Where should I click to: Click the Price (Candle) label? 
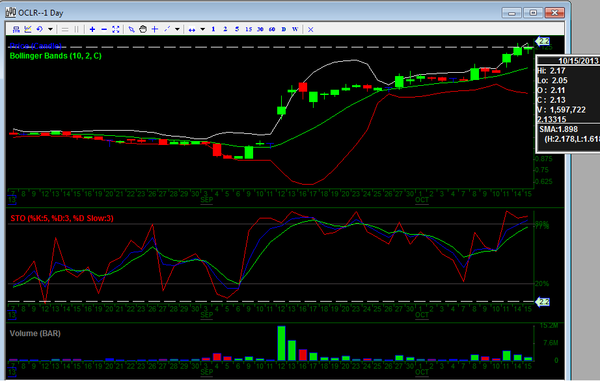(35, 46)
